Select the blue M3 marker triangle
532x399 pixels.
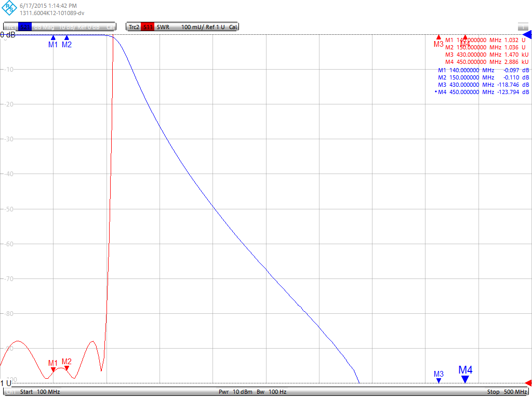438,380
